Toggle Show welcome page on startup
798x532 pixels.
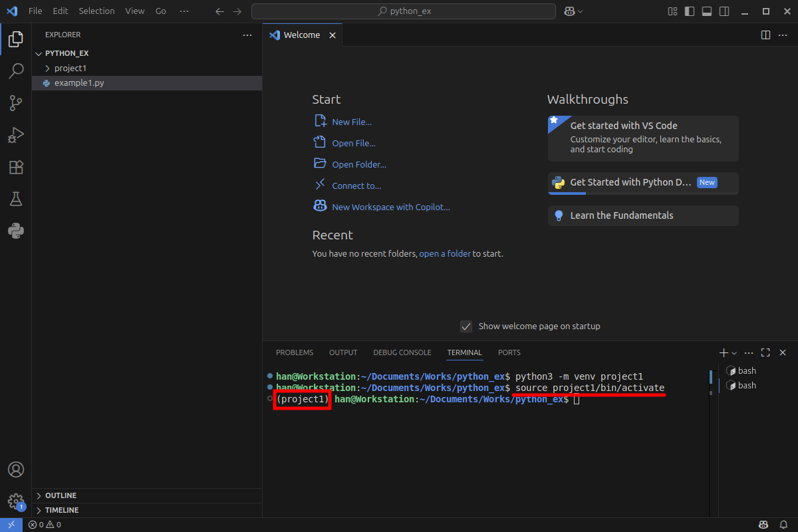[x=466, y=326]
